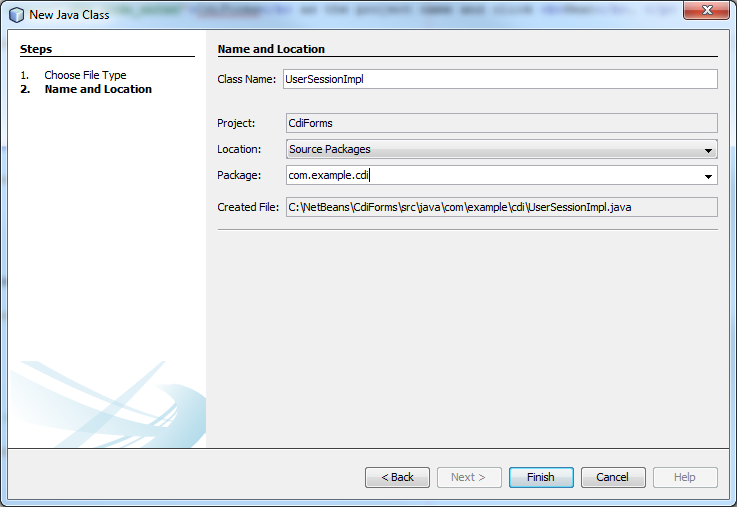Viewport: 737px width, 507px height.
Task: Click the 'Class Name:' label
Action: (246, 79)
